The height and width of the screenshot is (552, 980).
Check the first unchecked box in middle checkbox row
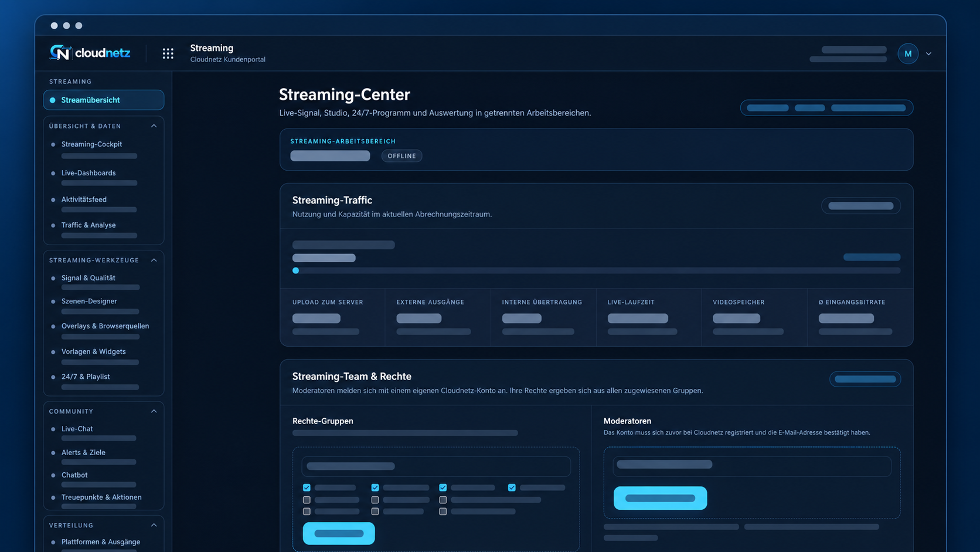pyautogui.click(x=307, y=500)
